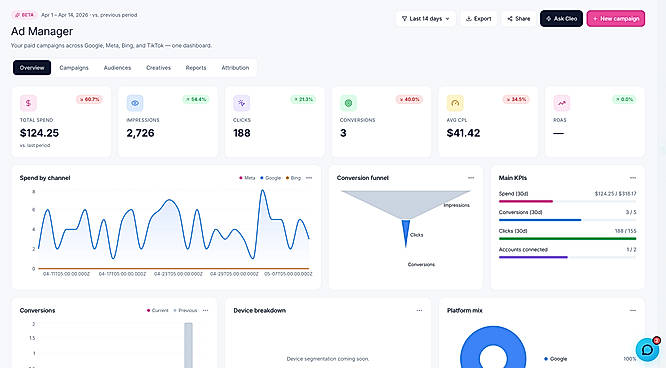This screenshot has width=666, height=368.
Task: Click the Ask Cleo button
Action: (562, 19)
